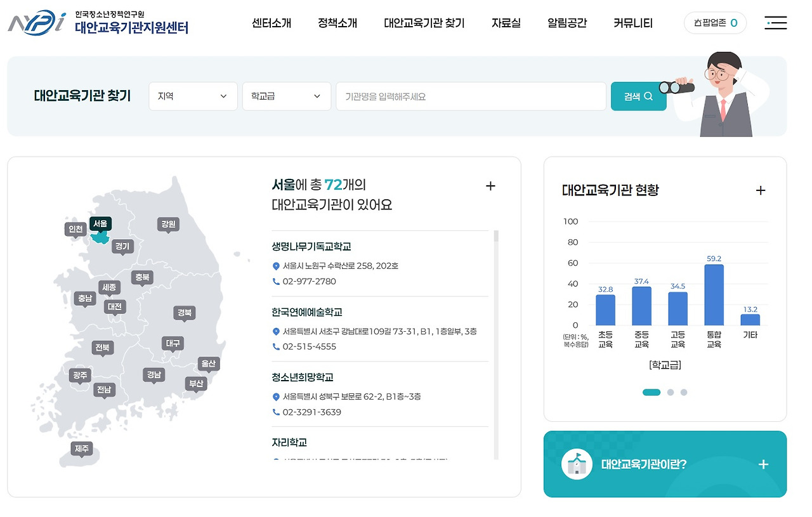Click the 기타 13.2 bar
Image resolution: width=812 pixels, height=517 pixels.
(750, 320)
